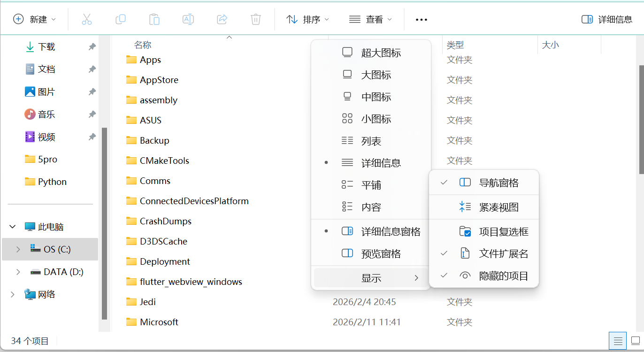This screenshot has width=644, height=352.
Task: Sort by the 名称 column header
Action: [143, 45]
